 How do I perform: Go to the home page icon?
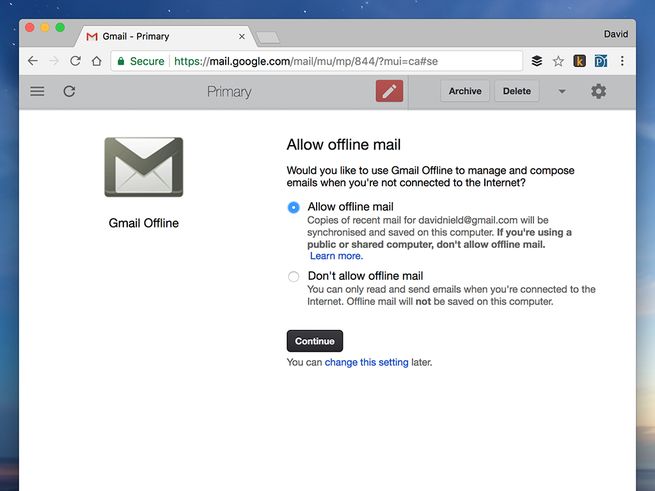(x=96, y=61)
